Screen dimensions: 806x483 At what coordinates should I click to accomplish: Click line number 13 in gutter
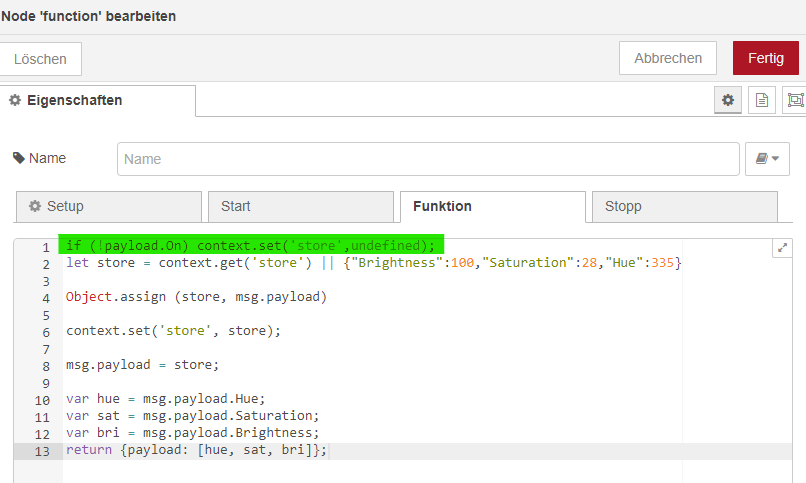point(42,451)
